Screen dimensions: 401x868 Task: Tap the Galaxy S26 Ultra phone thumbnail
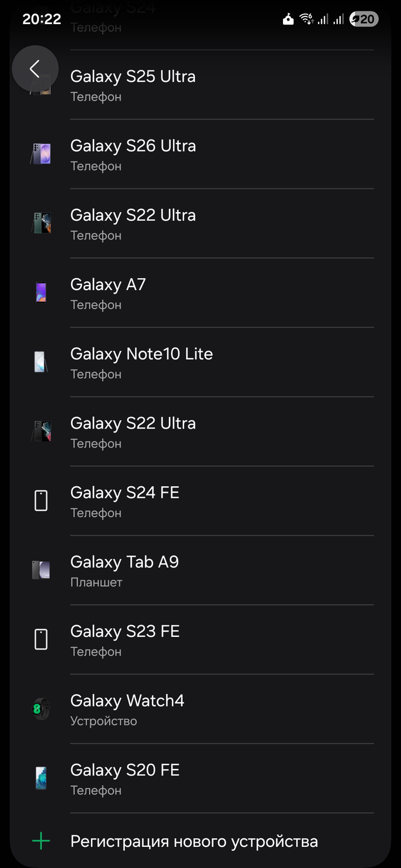click(41, 154)
